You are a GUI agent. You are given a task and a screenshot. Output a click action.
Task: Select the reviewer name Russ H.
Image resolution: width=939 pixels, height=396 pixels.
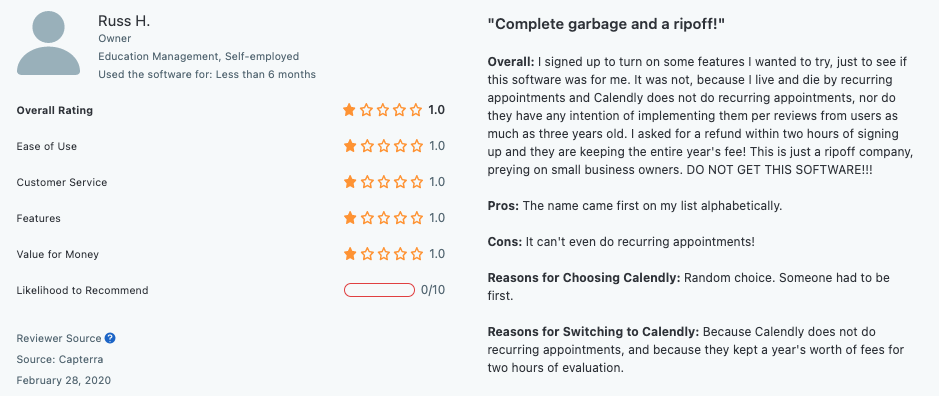point(124,22)
